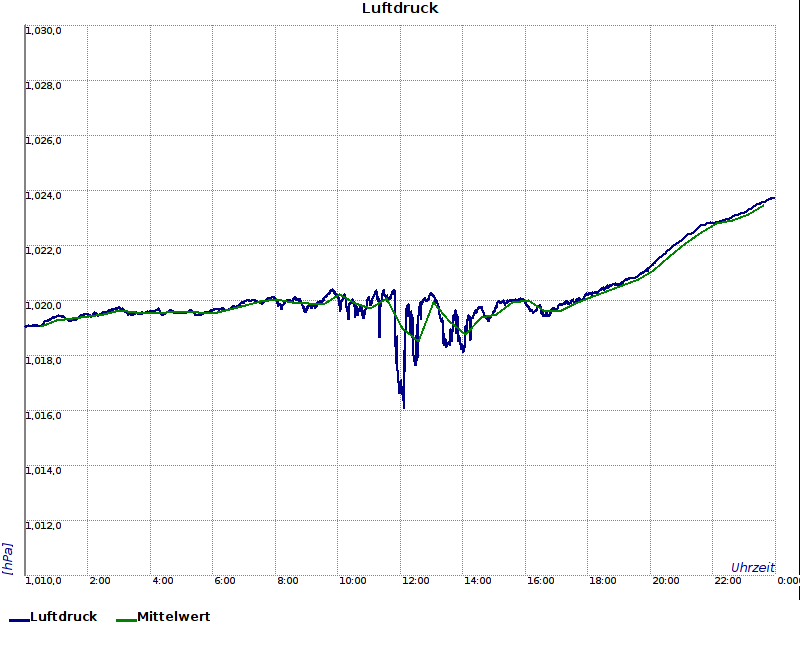Click the 6:00 time axis label
800x650 pixels.
tap(225, 581)
